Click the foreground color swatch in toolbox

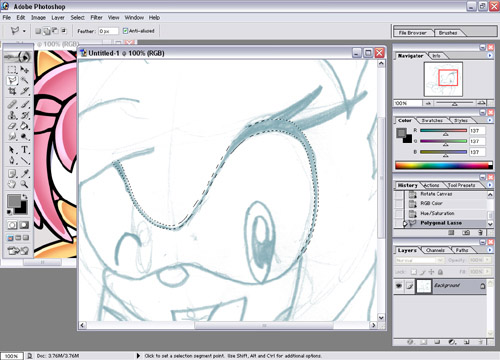click(x=14, y=201)
